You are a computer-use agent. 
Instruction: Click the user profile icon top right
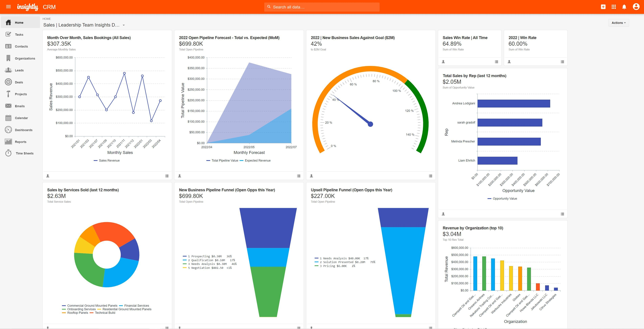pyautogui.click(x=636, y=7)
